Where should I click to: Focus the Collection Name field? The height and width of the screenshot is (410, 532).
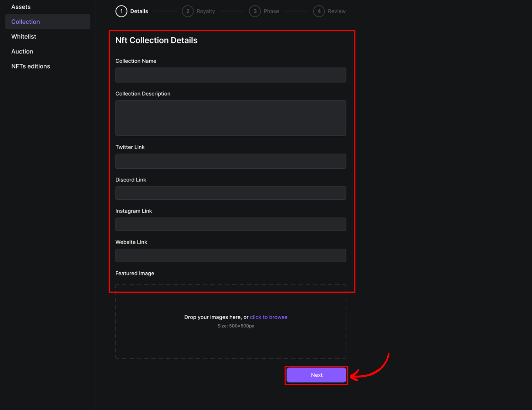tap(231, 75)
